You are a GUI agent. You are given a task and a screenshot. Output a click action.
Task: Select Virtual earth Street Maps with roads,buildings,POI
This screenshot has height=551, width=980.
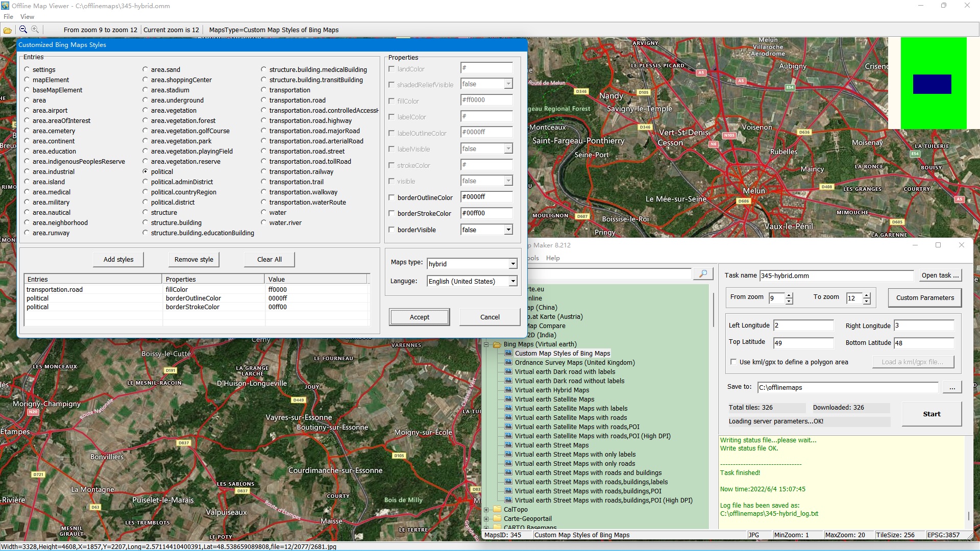pyautogui.click(x=588, y=491)
